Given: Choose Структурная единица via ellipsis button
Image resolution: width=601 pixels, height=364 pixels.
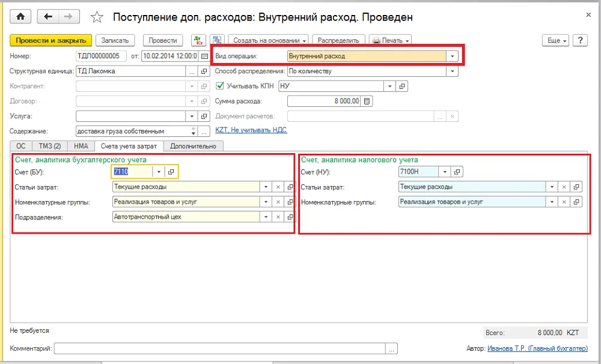Looking at the screenshot, I should pyautogui.click(x=192, y=71).
